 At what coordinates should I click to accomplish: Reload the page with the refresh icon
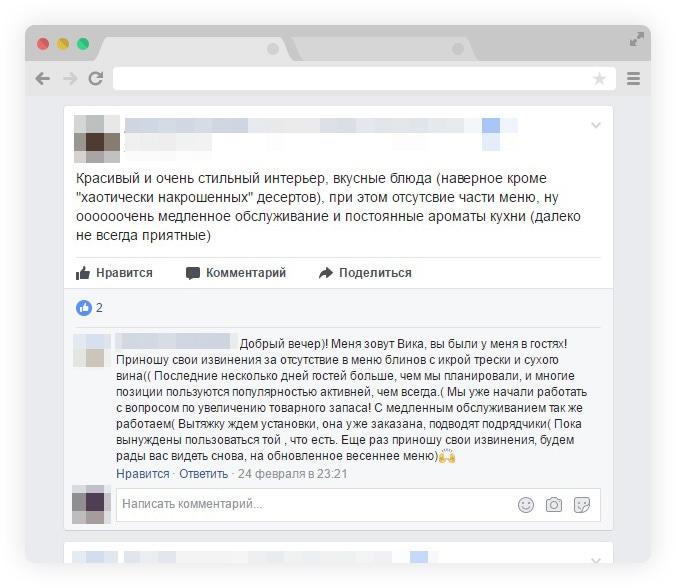[96, 78]
